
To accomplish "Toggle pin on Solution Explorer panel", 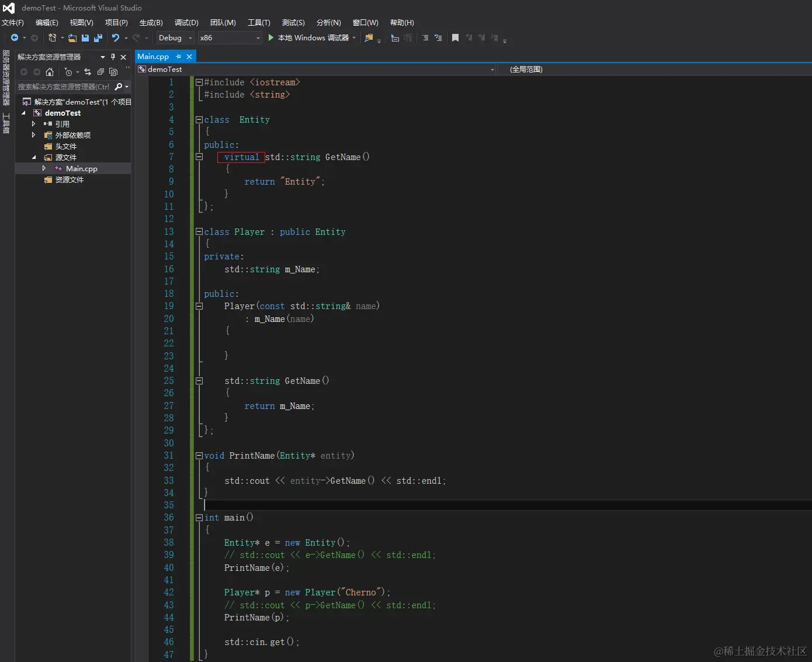I will point(113,57).
